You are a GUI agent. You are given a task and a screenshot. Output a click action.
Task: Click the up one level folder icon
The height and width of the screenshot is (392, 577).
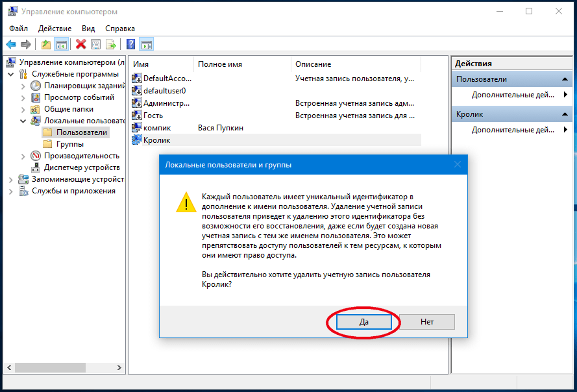[x=45, y=45]
